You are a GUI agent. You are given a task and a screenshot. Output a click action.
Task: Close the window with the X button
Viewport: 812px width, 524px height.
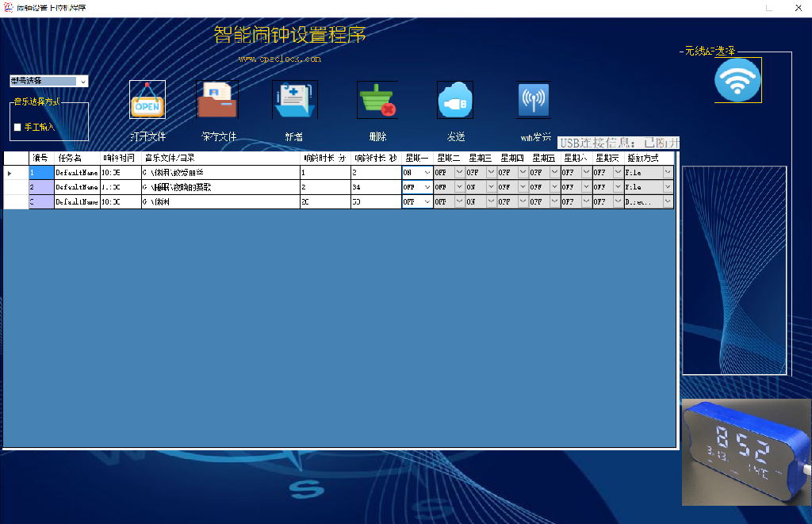click(798, 8)
